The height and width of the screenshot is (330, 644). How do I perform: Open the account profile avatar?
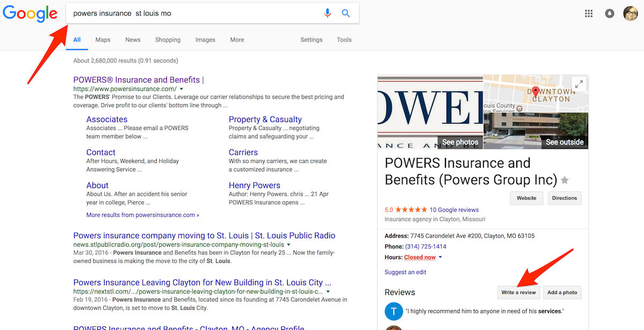(x=631, y=13)
